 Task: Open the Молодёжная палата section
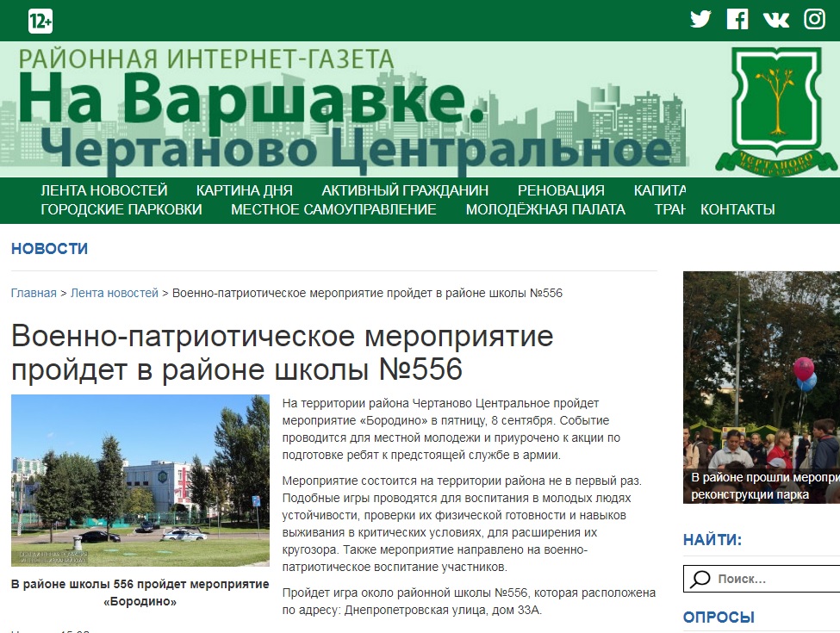545,209
